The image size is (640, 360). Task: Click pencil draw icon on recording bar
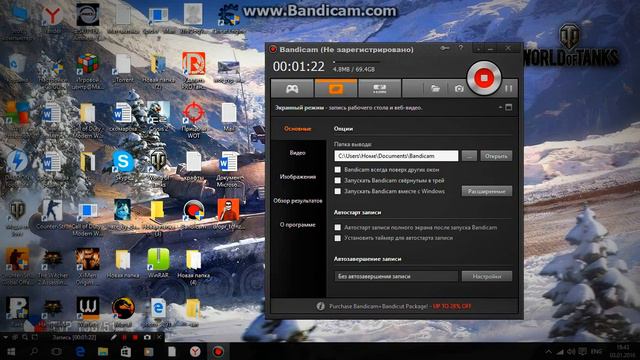pyautogui.click(x=114, y=337)
